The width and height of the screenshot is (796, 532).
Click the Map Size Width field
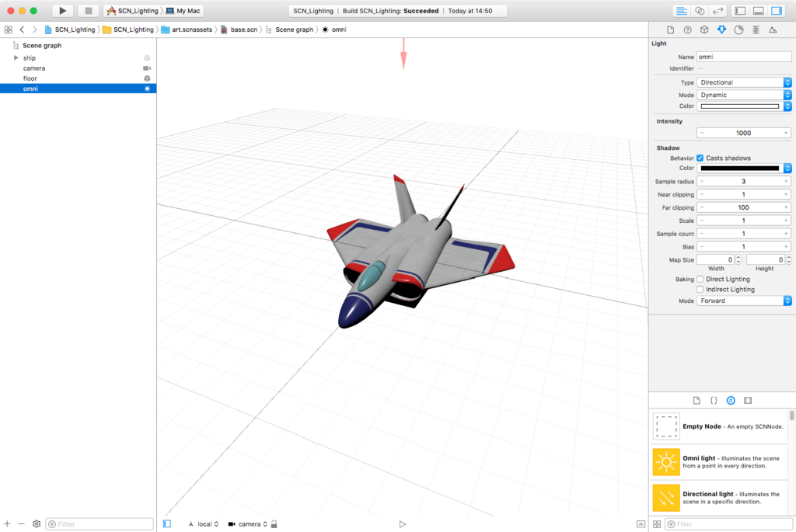pos(715,259)
